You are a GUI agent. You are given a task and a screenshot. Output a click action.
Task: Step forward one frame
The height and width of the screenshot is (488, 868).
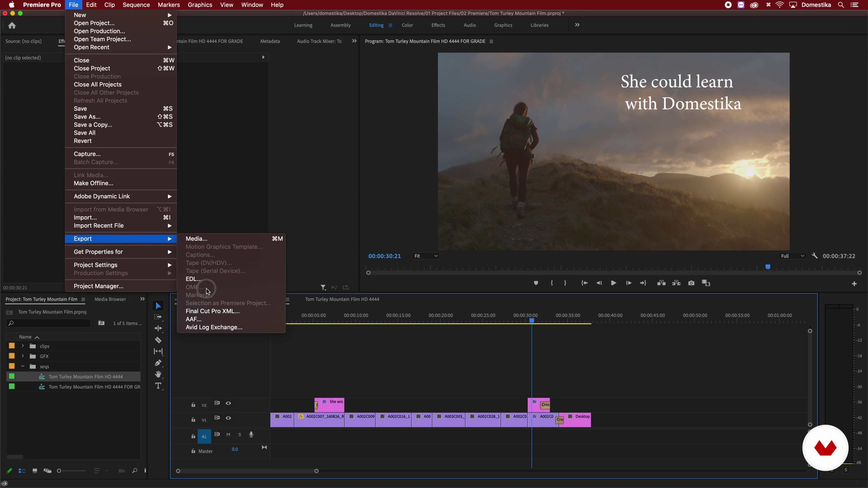(x=628, y=283)
